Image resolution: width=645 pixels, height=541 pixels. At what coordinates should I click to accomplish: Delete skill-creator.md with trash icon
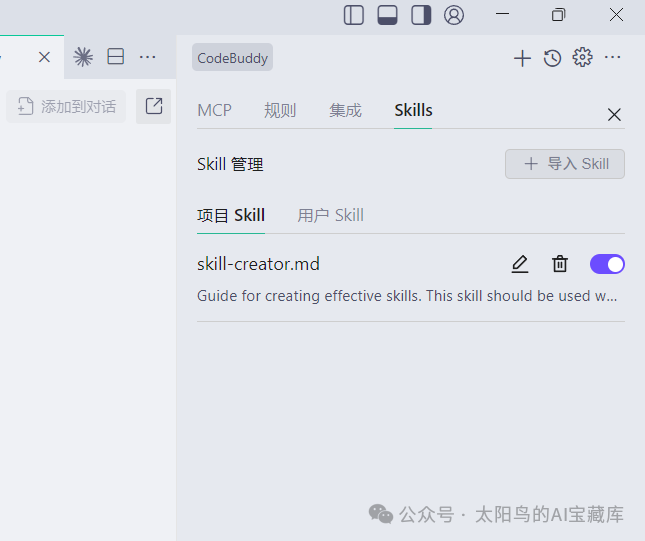click(x=560, y=264)
